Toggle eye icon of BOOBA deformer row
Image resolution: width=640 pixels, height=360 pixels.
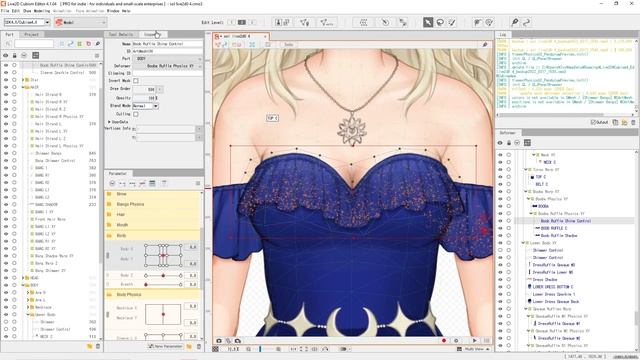tap(500, 206)
